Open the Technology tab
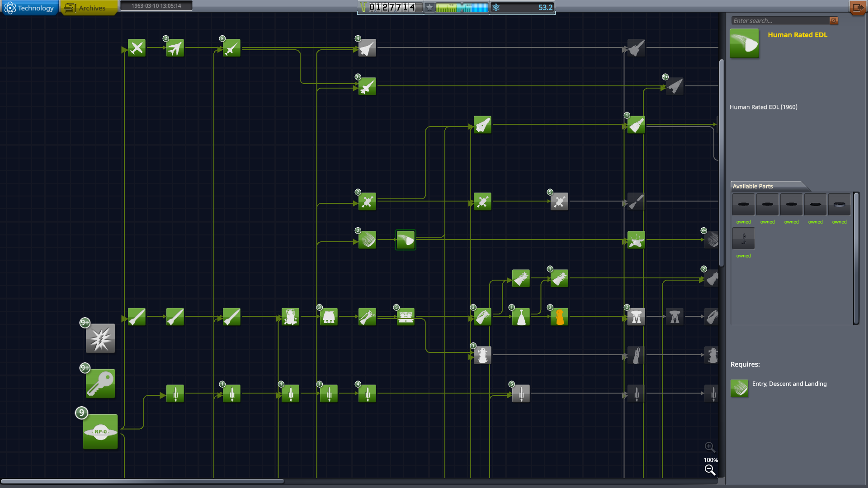 30,8
